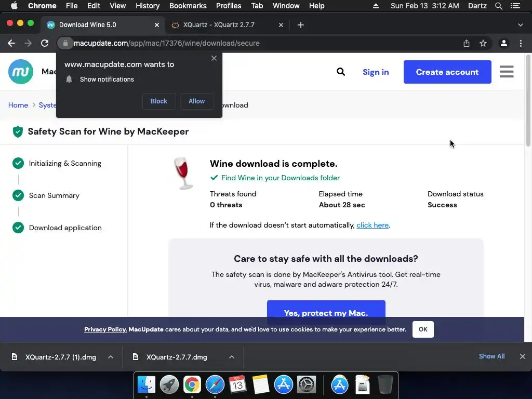Viewport: 532px width, 399px height.
Task: Open Spotlight search in menu bar
Action: 498,6
